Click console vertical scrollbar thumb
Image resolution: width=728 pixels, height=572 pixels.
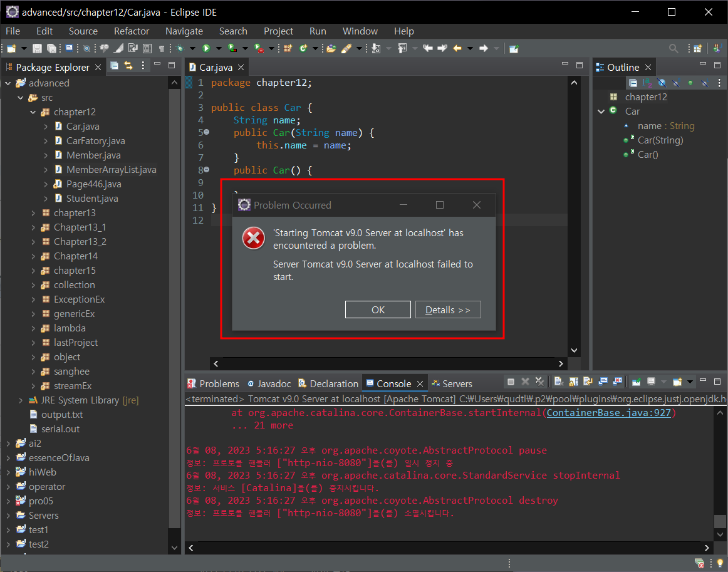coord(720,521)
